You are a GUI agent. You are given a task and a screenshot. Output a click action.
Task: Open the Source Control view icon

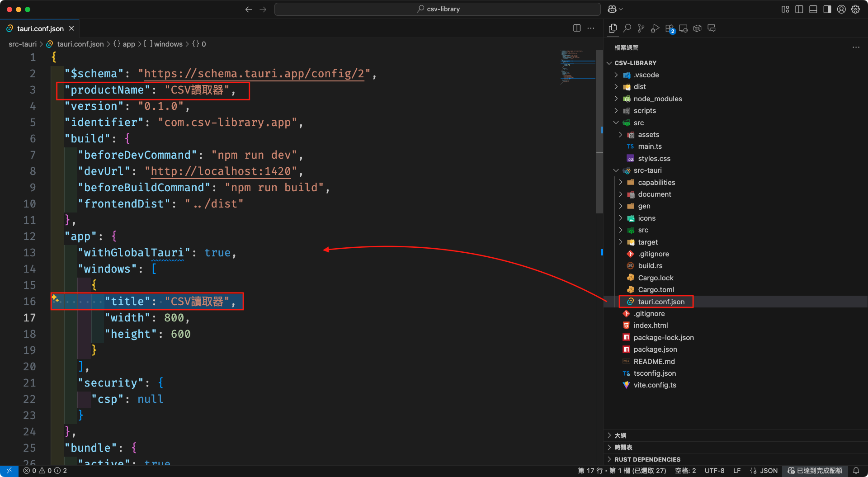pos(641,28)
